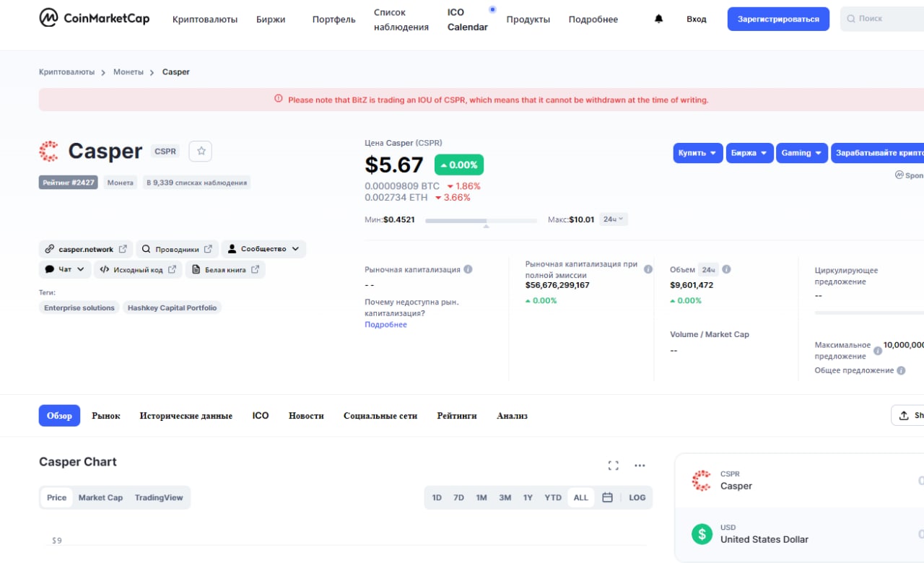Open casper.network website link

(x=86, y=249)
